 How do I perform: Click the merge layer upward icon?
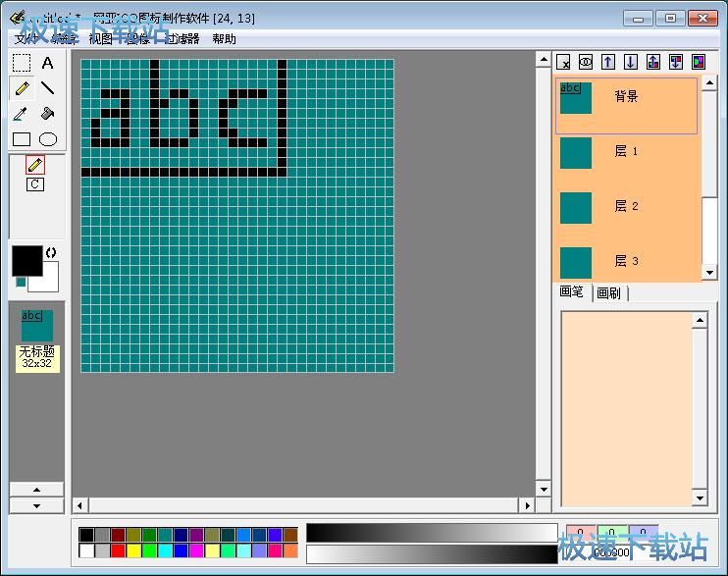point(653,62)
